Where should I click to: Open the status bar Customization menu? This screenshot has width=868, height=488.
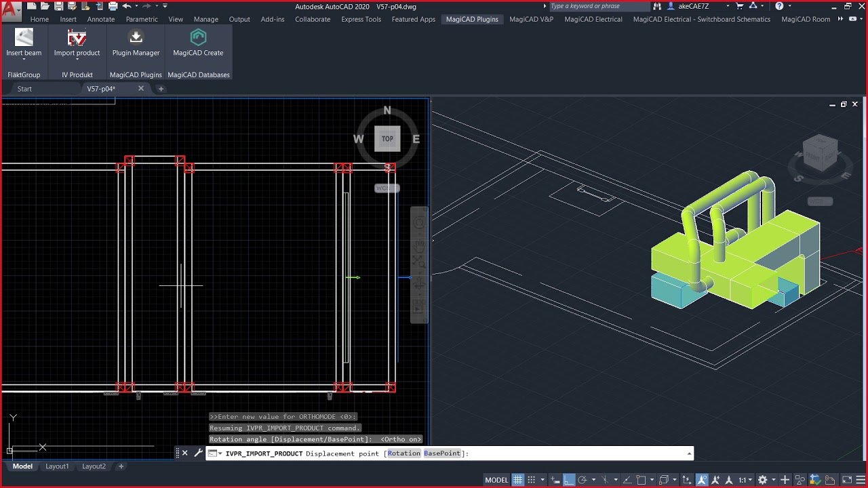coord(861,480)
